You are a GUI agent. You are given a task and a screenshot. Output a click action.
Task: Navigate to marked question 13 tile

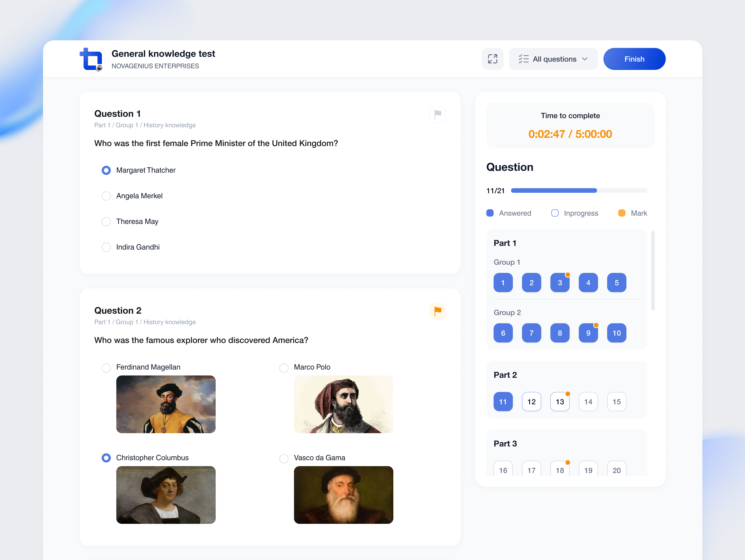[x=560, y=402]
